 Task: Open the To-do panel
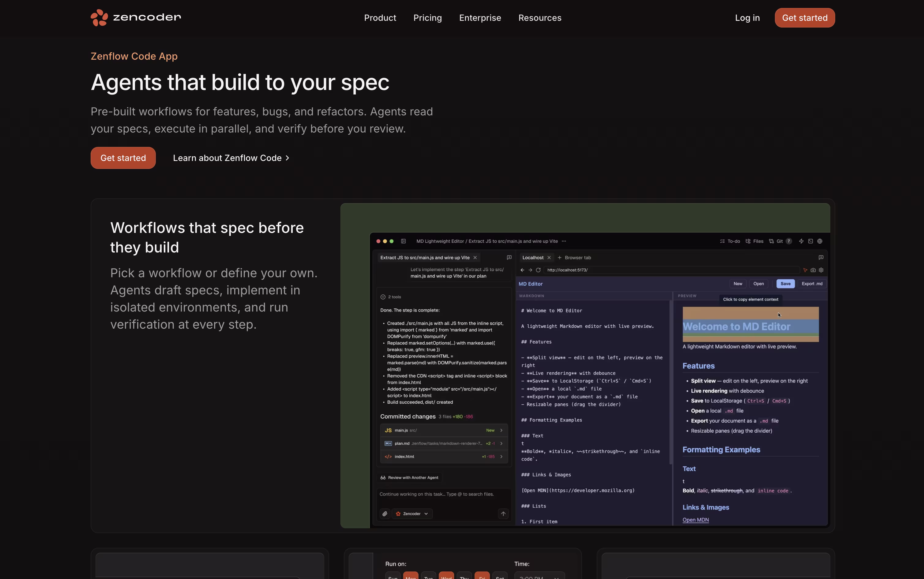(x=730, y=241)
